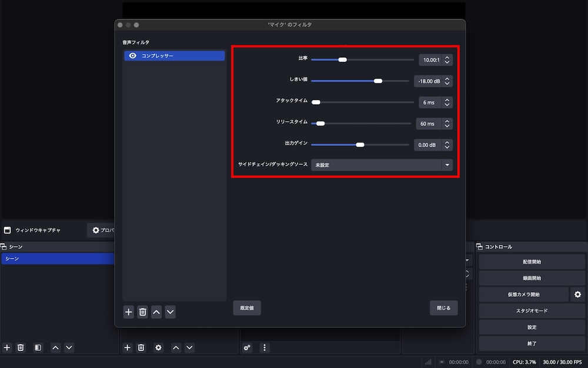Viewport: 588px width, 368px height.
Task: Remove scene with trash icon in scenes panel
Action: pyautogui.click(x=21, y=348)
